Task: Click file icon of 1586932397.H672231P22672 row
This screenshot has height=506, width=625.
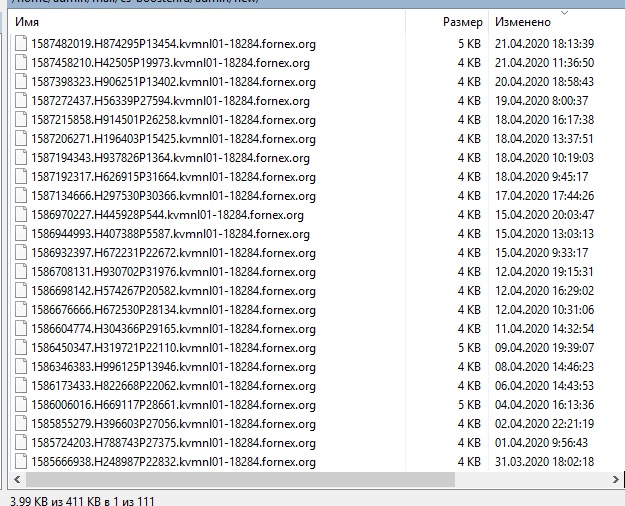Action: (x=21, y=253)
